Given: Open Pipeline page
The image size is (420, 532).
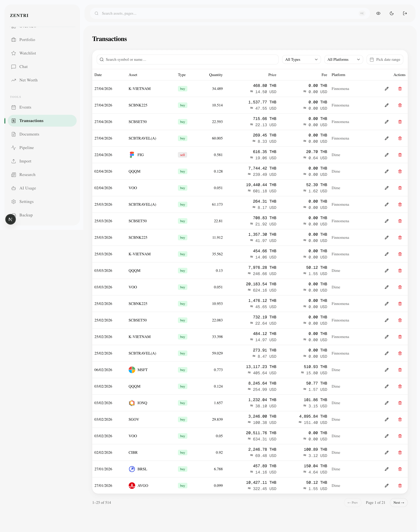Looking at the screenshot, I should [42, 148].
